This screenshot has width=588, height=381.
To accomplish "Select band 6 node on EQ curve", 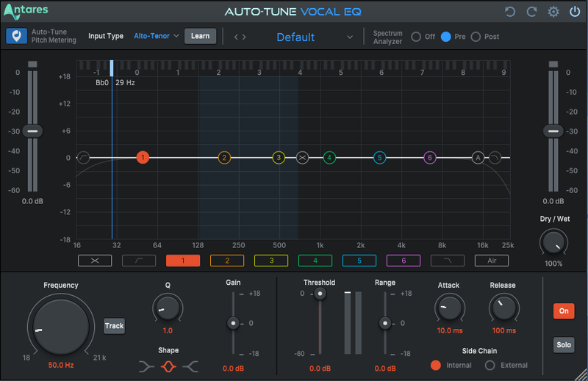I will point(430,157).
